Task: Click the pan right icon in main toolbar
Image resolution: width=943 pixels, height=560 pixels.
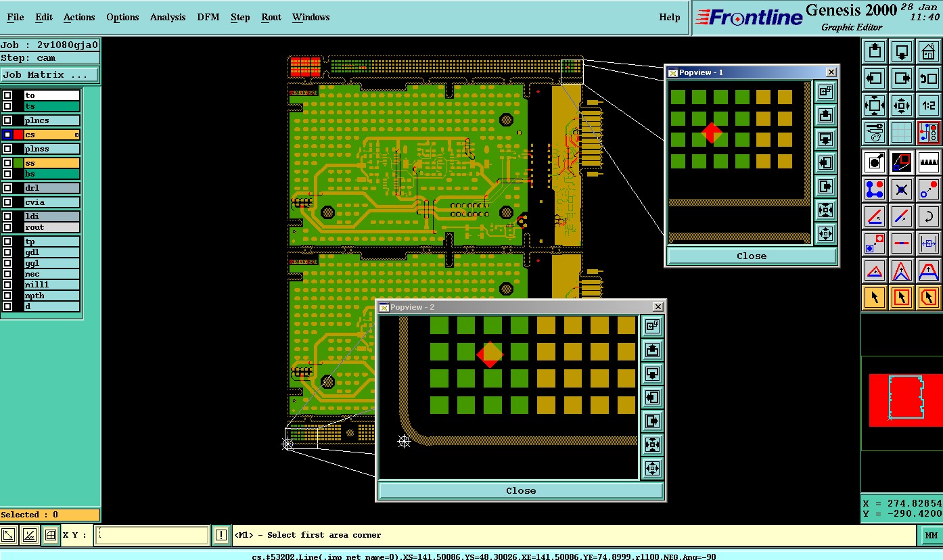Action: (902, 78)
